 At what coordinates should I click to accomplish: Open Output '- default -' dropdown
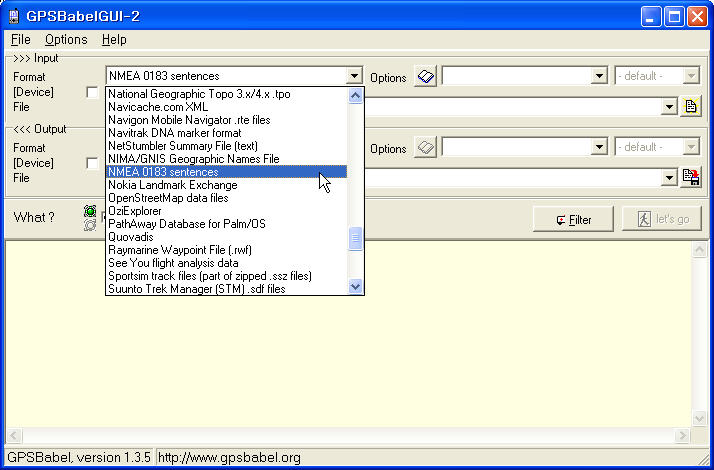coord(691,147)
